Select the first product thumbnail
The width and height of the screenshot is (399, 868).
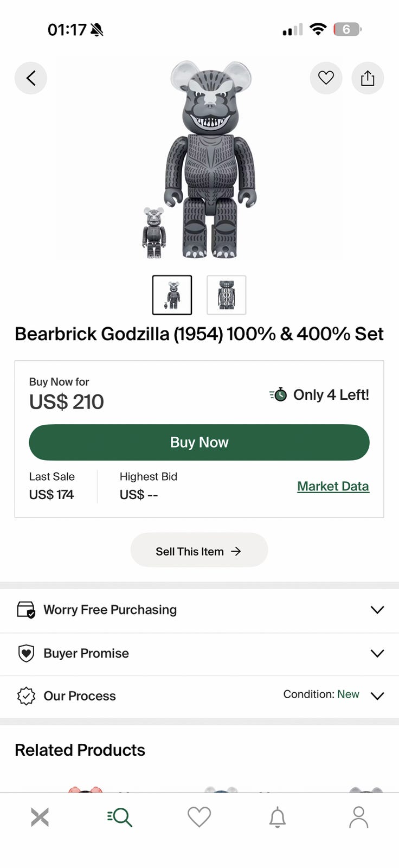(172, 295)
